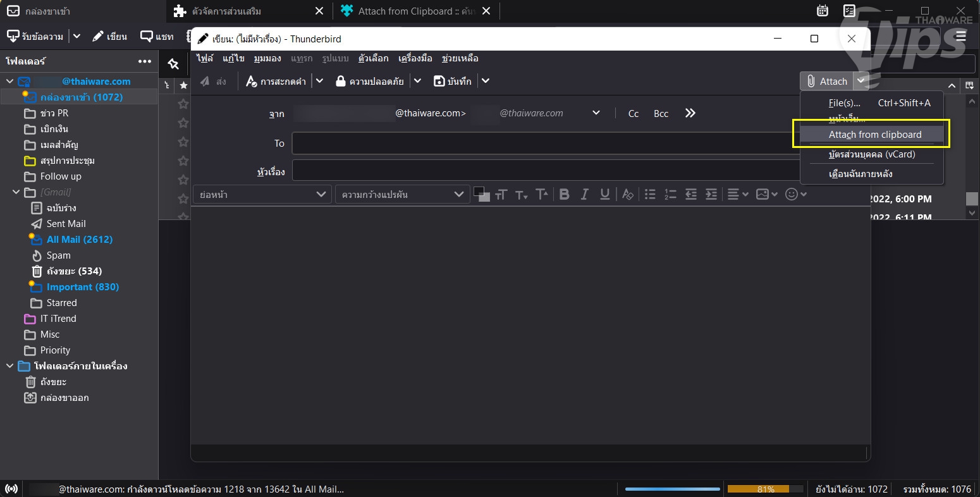Select the remind me later menu entry

click(x=872, y=174)
